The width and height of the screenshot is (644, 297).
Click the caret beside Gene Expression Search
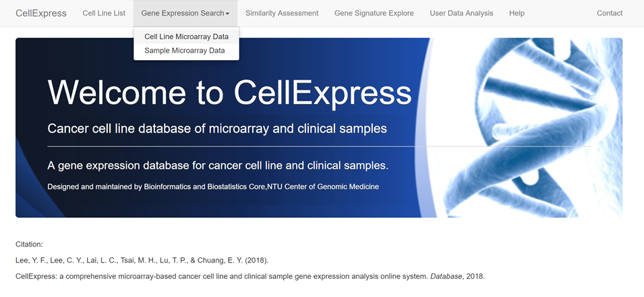coord(227,13)
